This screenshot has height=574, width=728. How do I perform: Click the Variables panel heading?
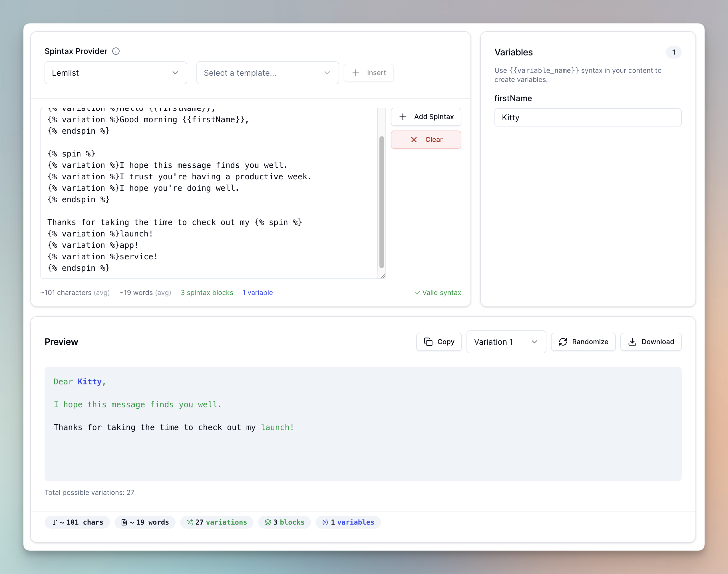pos(513,52)
